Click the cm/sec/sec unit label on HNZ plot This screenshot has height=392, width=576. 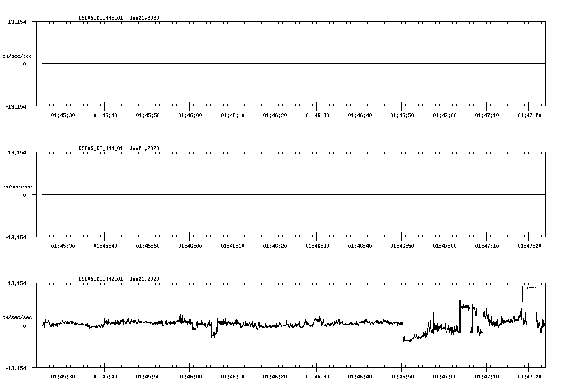(x=17, y=317)
